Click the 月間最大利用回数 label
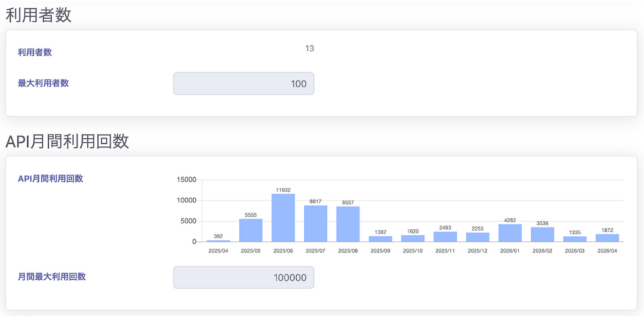The width and height of the screenshot is (644, 316). [52, 277]
